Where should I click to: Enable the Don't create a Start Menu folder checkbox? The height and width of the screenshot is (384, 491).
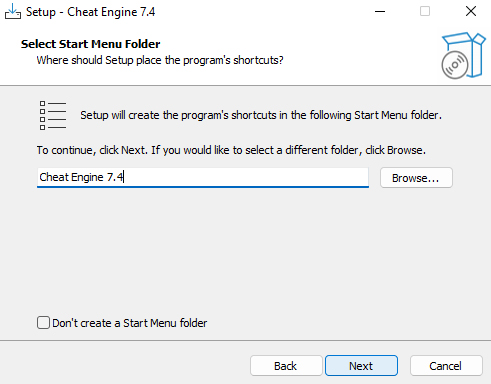click(x=43, y=323)
